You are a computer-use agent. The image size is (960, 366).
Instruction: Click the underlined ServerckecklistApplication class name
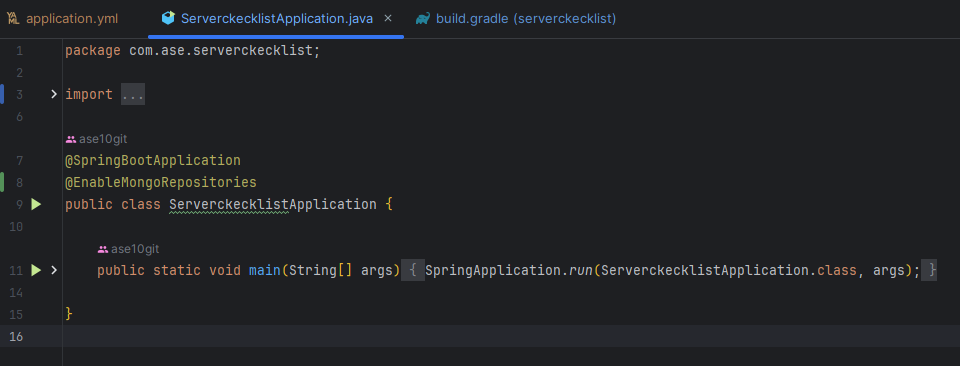pyautogui.click(x=272, y=204)
